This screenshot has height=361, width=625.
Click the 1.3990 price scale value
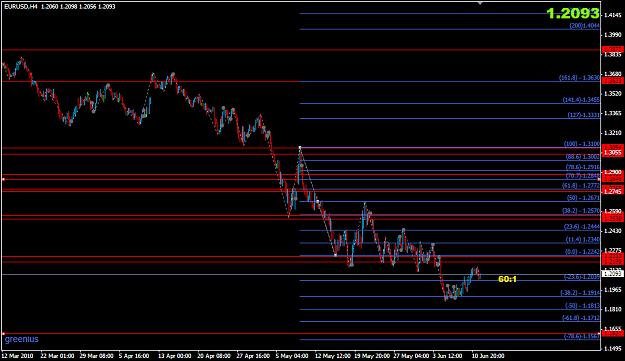(613, 35)
